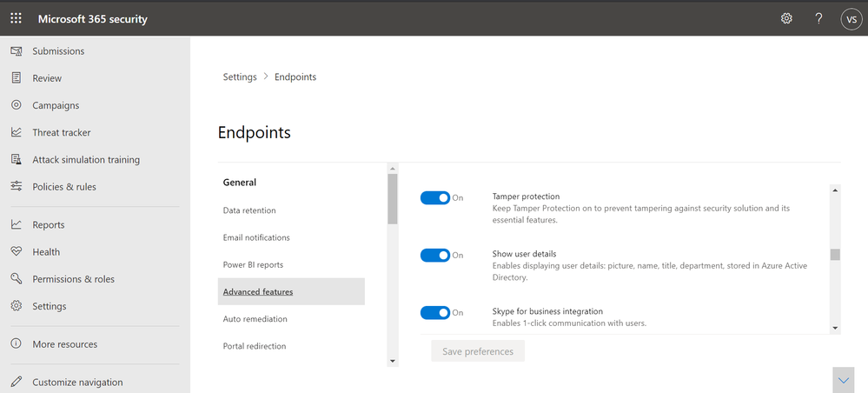Screen dimensions: 868x393
Task: Select Advanced features settings item
Action: (291, 291)
